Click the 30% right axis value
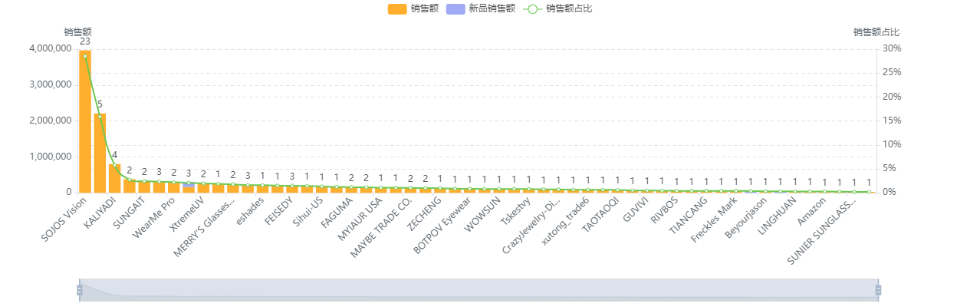 coord(892,48)
